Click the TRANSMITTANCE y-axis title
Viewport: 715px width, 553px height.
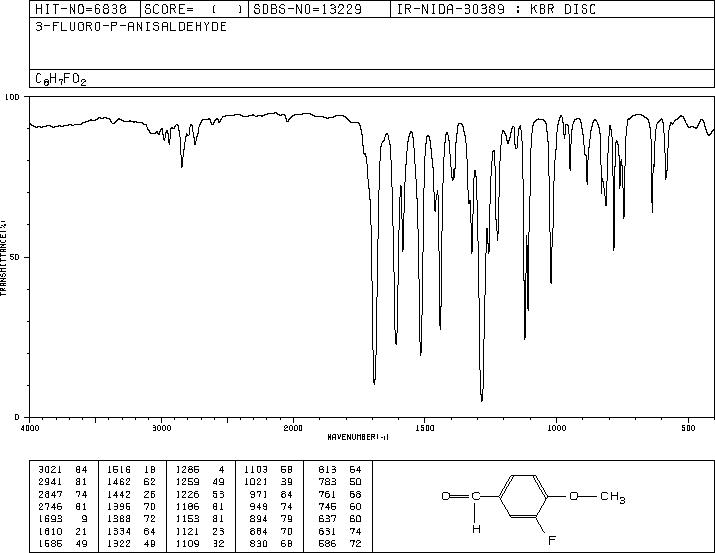coord(3,258)
